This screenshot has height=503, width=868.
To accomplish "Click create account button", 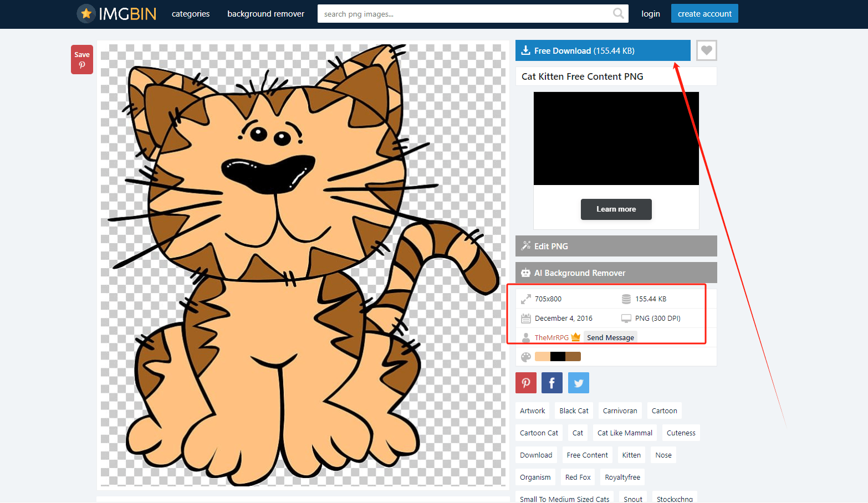I will [704, 14].
